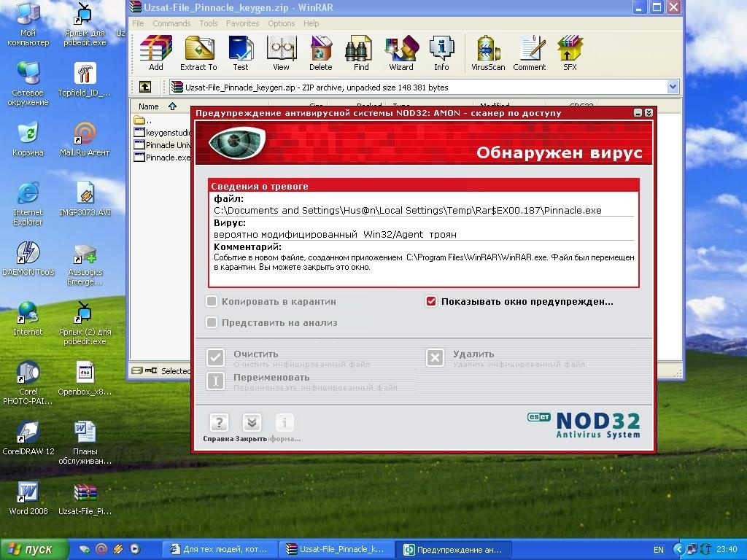Click the пуск Start button
The width and height of the screenshot is (747, 560).
pos(34,550)
